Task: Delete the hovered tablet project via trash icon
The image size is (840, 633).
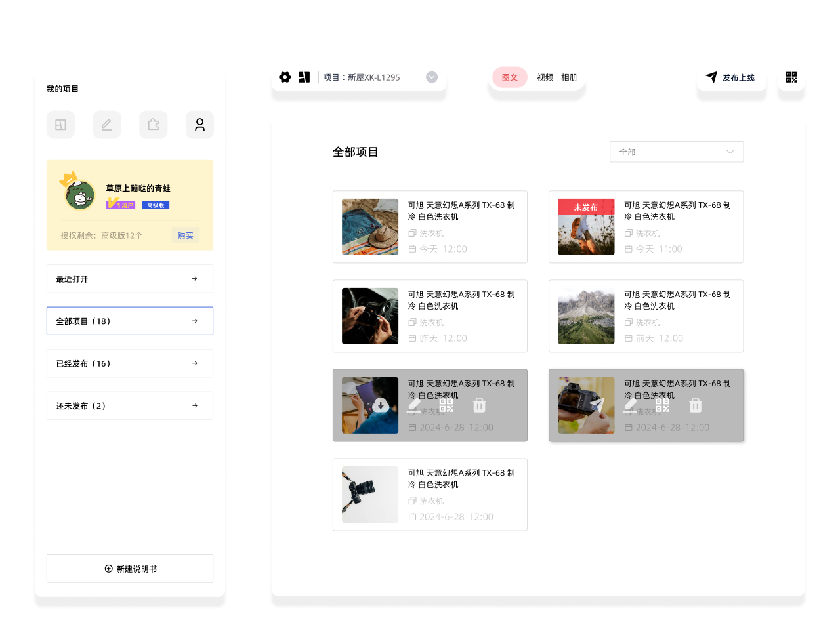Action: point(480,406)
